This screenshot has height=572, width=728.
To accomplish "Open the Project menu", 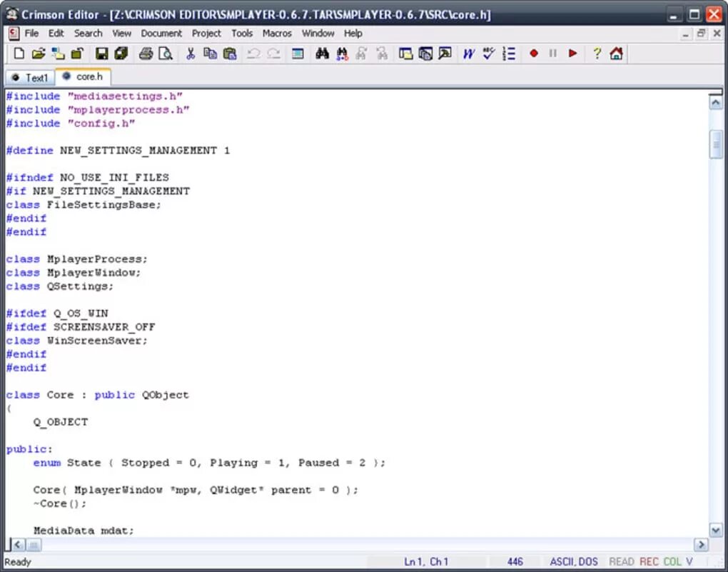I will click(x=206, y=34).
